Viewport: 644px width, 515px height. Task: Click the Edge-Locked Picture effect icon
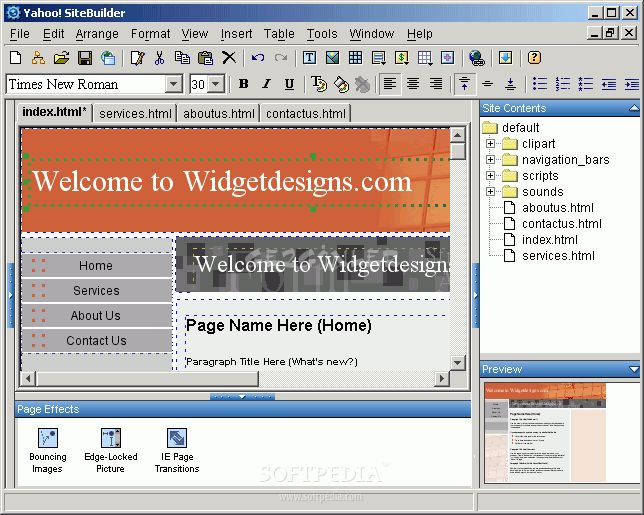[x=110, y=438]
